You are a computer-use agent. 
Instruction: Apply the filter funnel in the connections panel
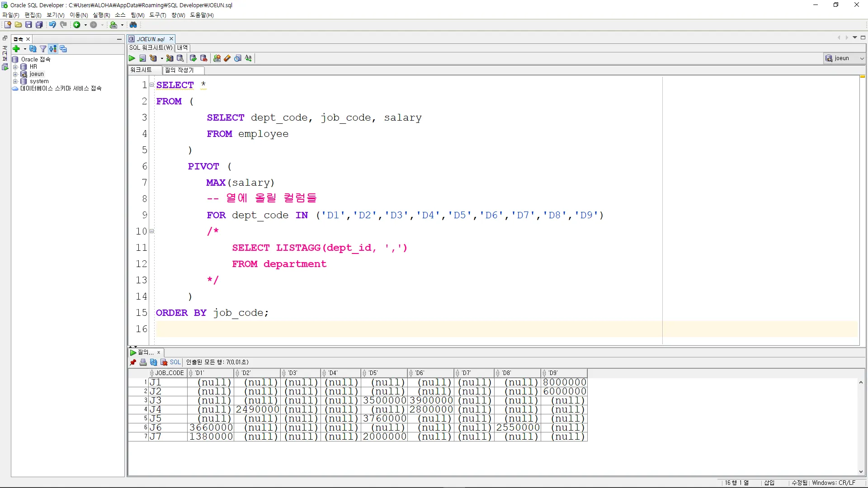point(43,49)
